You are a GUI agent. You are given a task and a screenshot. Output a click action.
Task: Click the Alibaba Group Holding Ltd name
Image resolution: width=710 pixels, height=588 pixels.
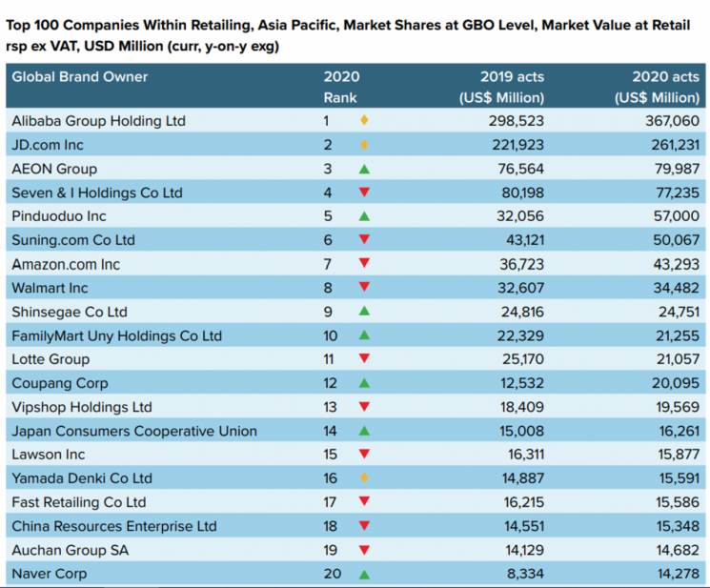[98, 121]
